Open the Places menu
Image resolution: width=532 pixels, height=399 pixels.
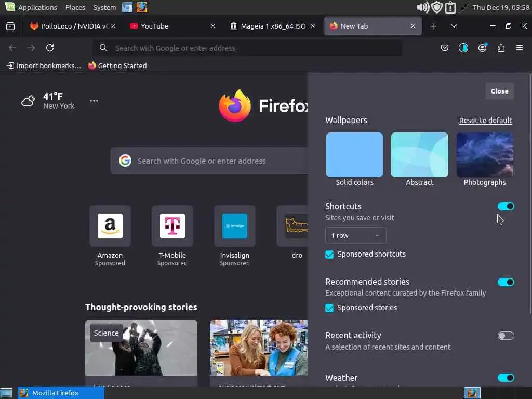point(75,7)
